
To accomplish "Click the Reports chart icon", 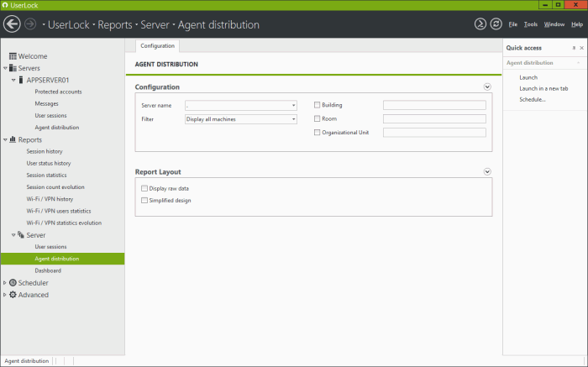I will (13, 139).
